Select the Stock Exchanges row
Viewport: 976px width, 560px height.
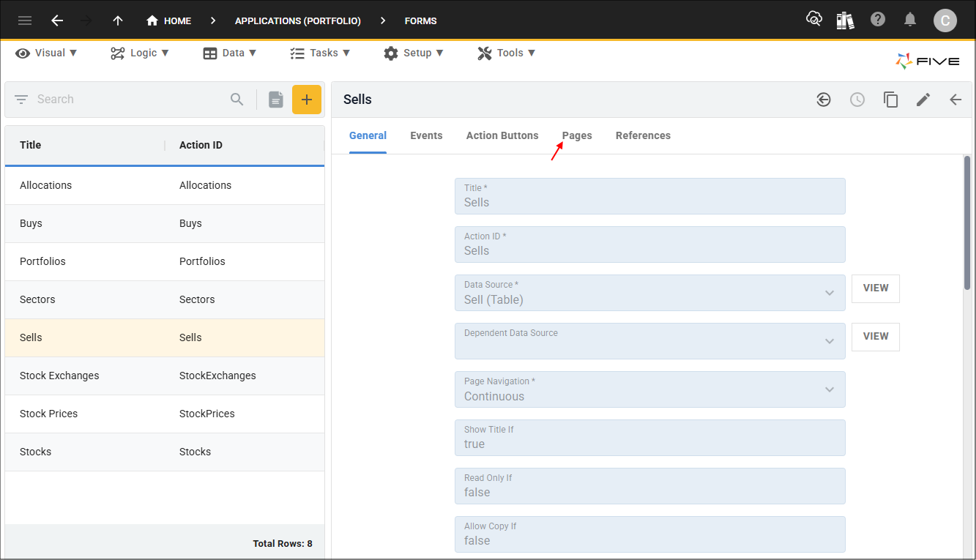[165, 376]
